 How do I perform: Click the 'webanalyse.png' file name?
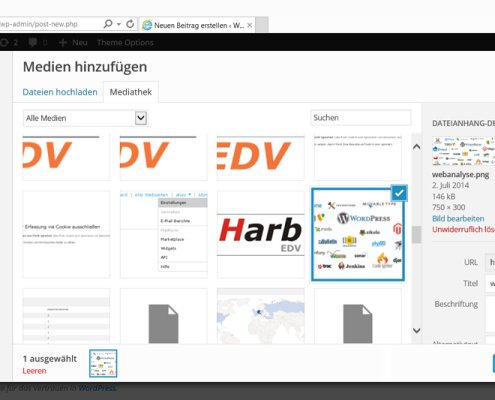pos(460,175)
